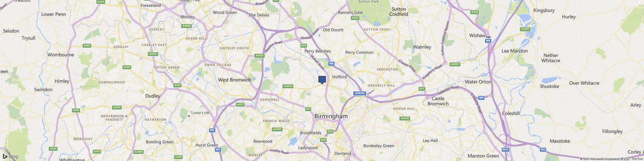Click the Turner's Hill peak marker
This screenshot has height=161, width=644.
tap(189, 115)
